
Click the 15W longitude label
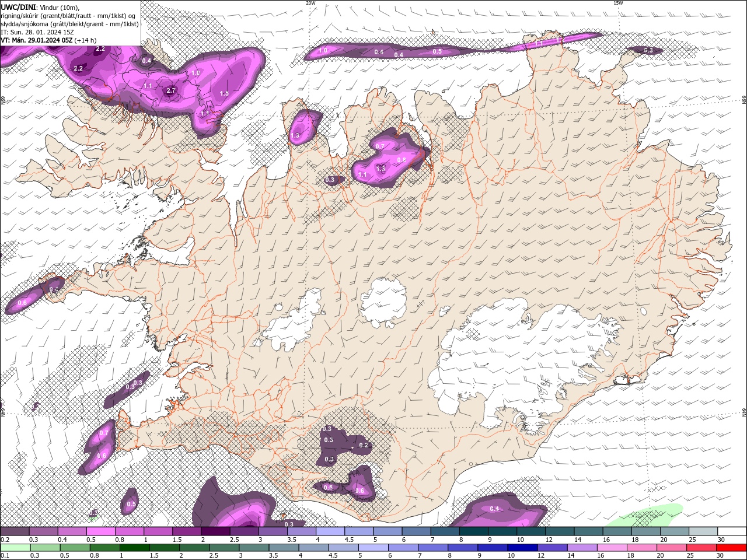point(618,3)
